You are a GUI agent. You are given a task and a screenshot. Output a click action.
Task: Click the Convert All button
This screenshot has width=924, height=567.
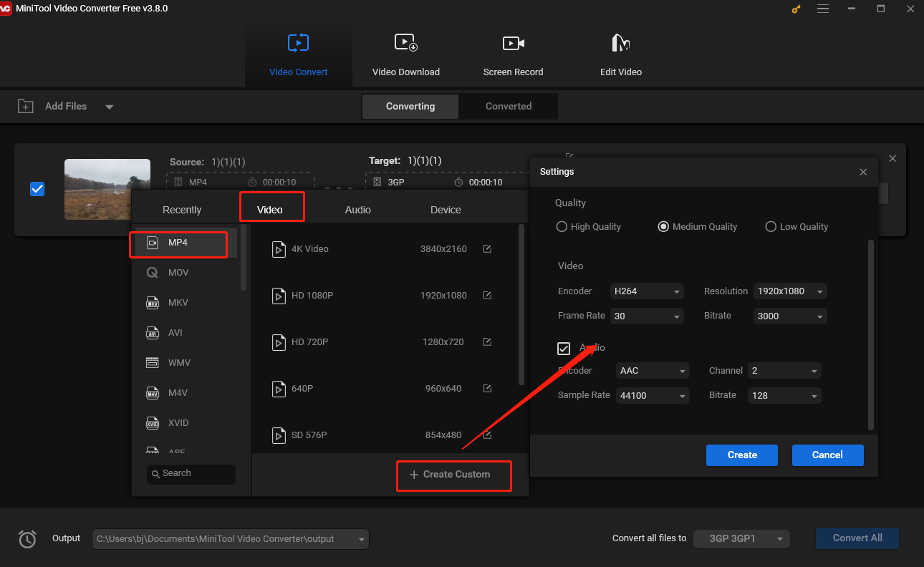[x=857, y=538]
